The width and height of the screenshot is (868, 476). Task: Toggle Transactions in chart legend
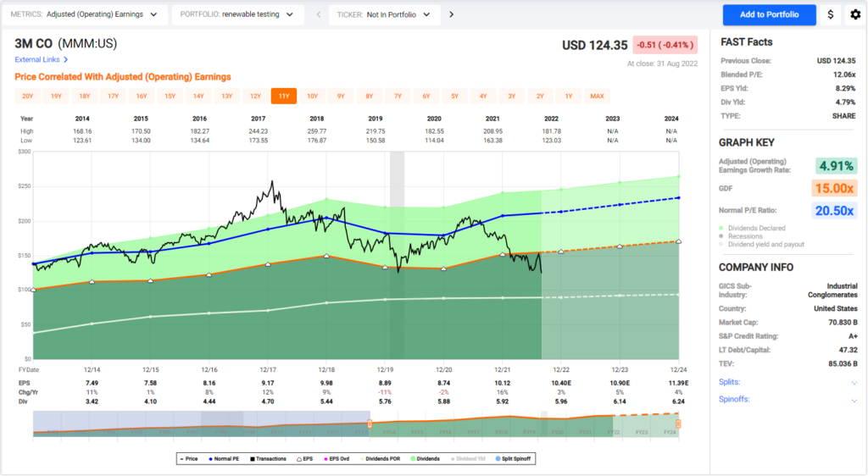click(x=268, y=459)
